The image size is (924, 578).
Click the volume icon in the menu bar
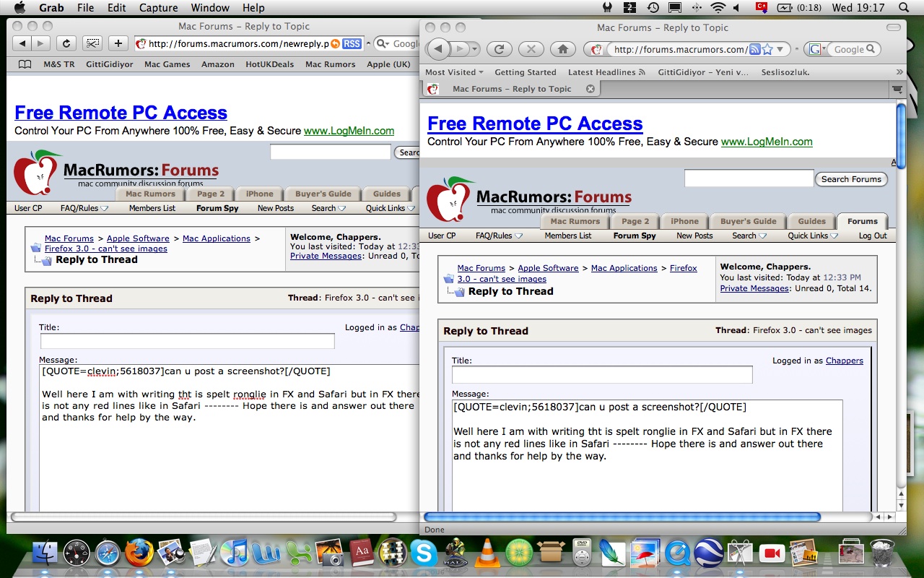click(x=737, y=8)
